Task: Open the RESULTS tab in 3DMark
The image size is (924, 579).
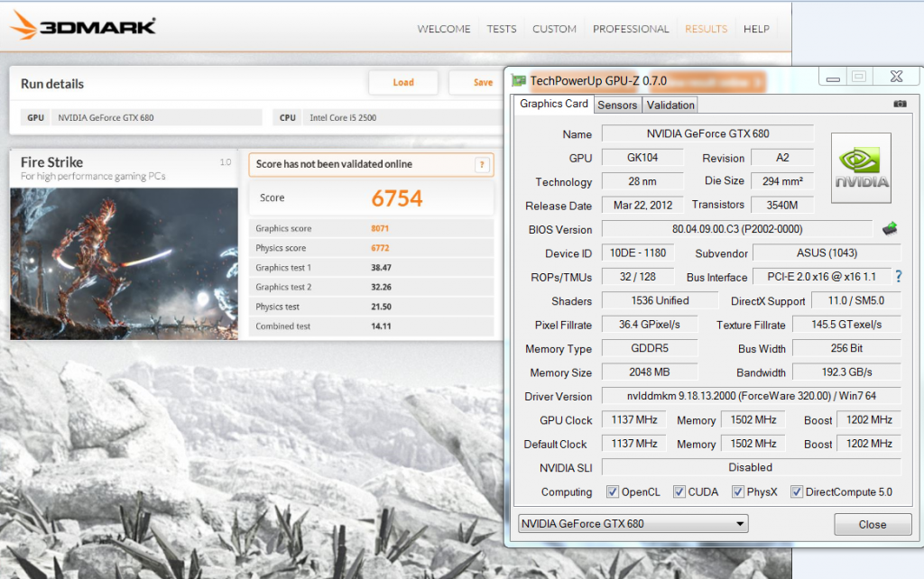Action: point(706,29)
